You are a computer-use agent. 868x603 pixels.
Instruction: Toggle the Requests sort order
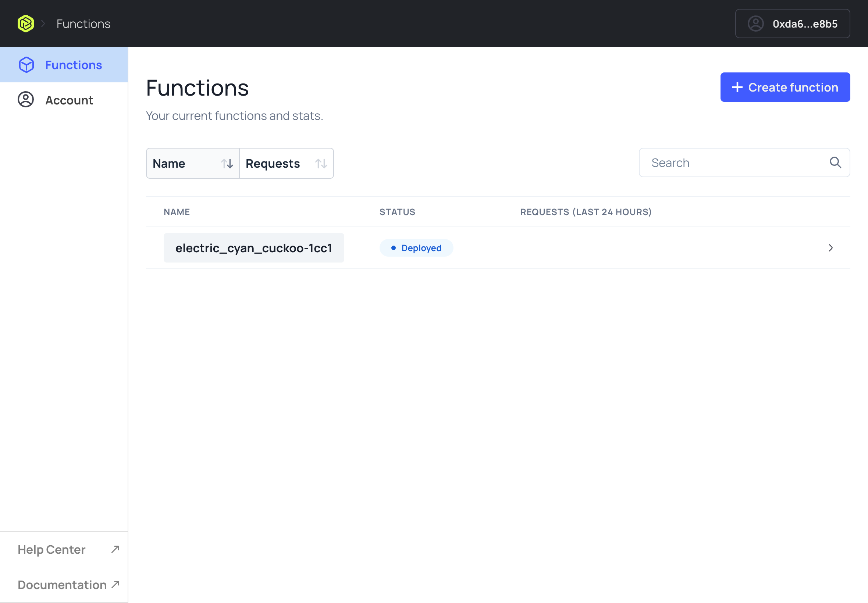point(321,163)
